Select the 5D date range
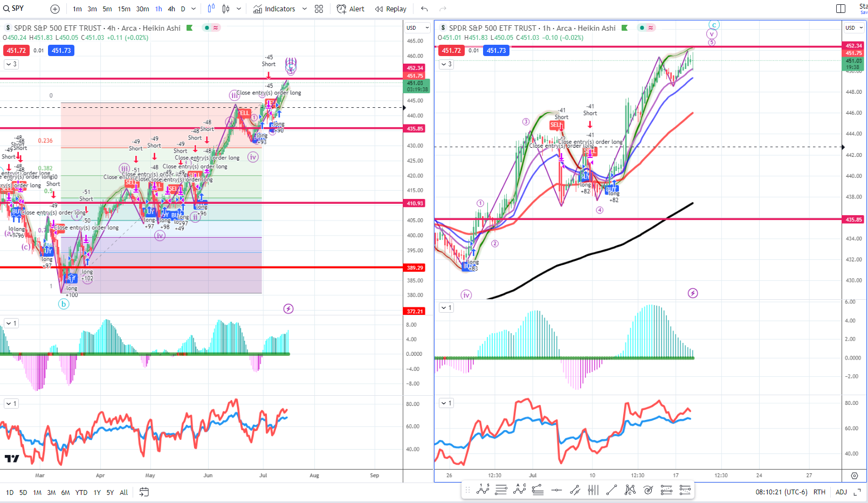Image resolution: width=868 pixels, height=503 pixels. pyautogui.click(x=23, y=492)
